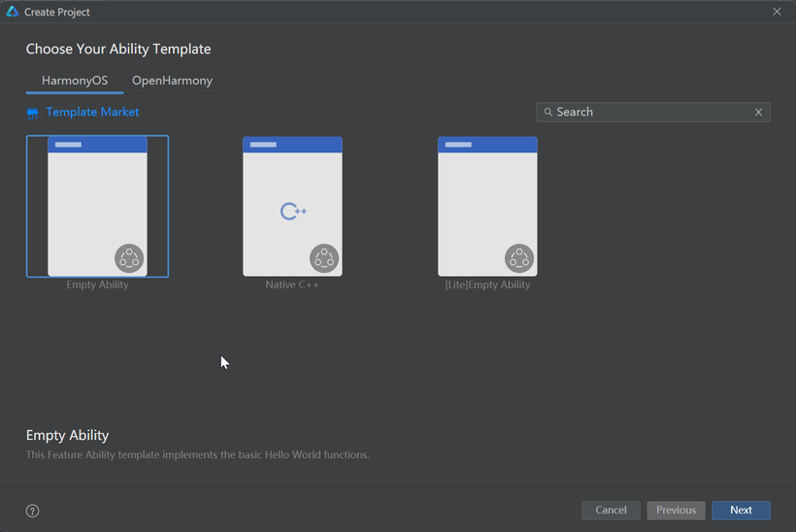Clear search with the X icon

point(758,113)
